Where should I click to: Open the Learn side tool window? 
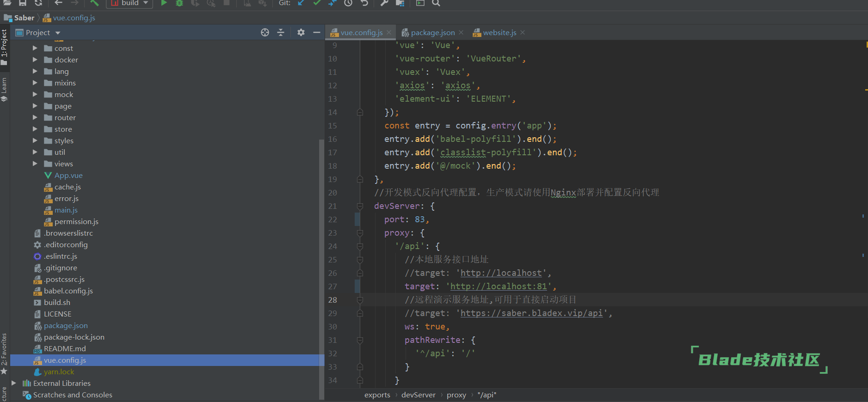(4, 90)
